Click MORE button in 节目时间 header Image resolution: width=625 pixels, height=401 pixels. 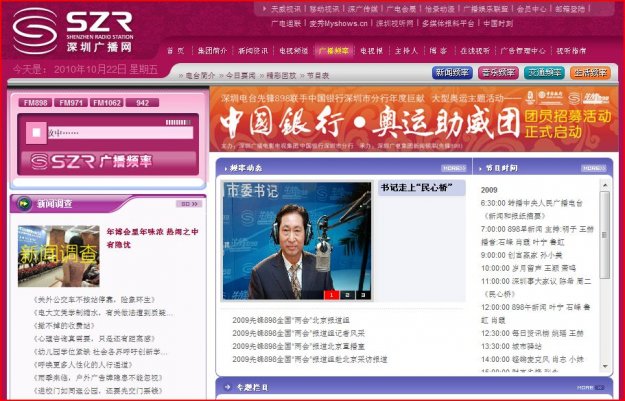click(594, 168)
